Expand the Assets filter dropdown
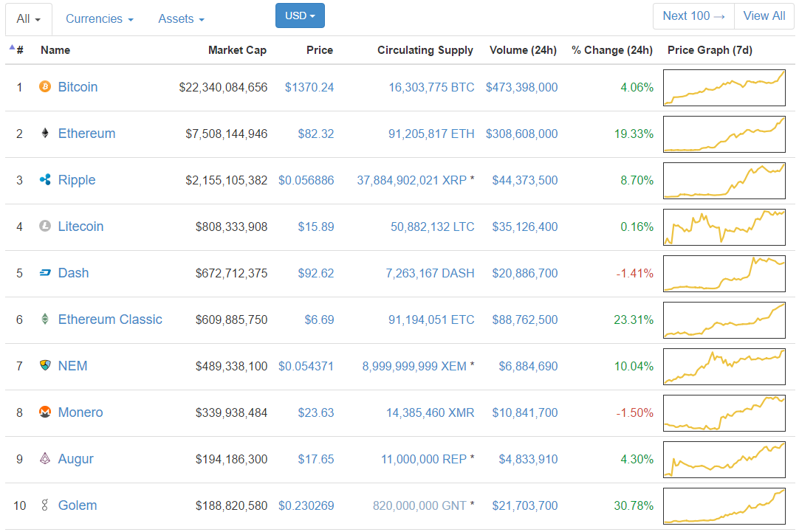Image resolution: width=799 pixels, height=532 pixels. click(181, 19)
